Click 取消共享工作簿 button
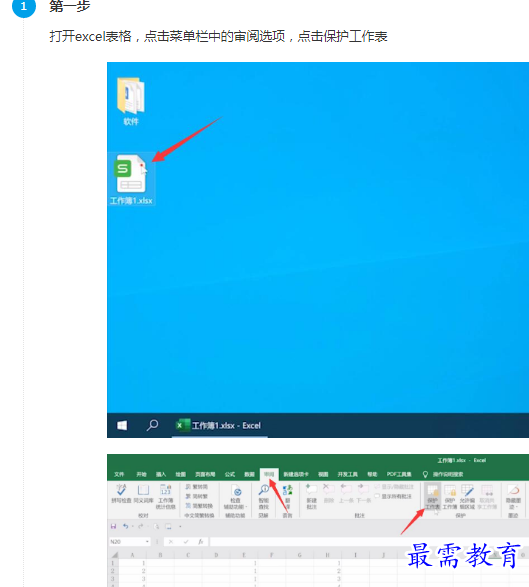 tap(487, 496)
